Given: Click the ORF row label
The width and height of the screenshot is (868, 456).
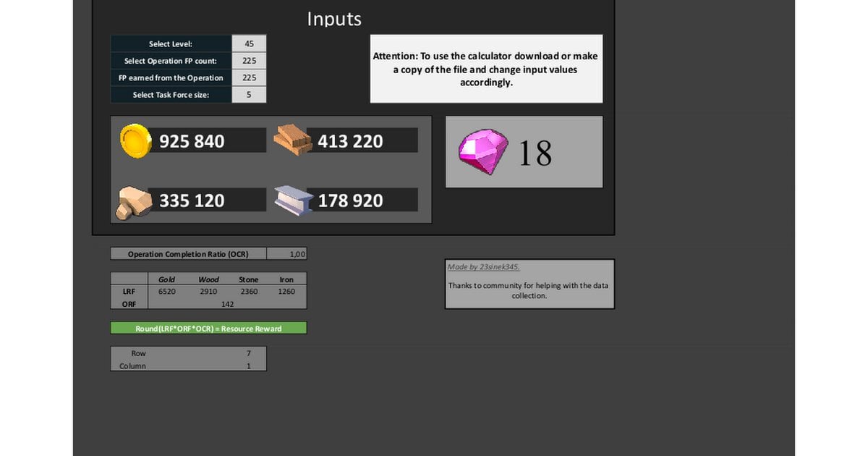Looking at the screenshot, I should (129, 304).
